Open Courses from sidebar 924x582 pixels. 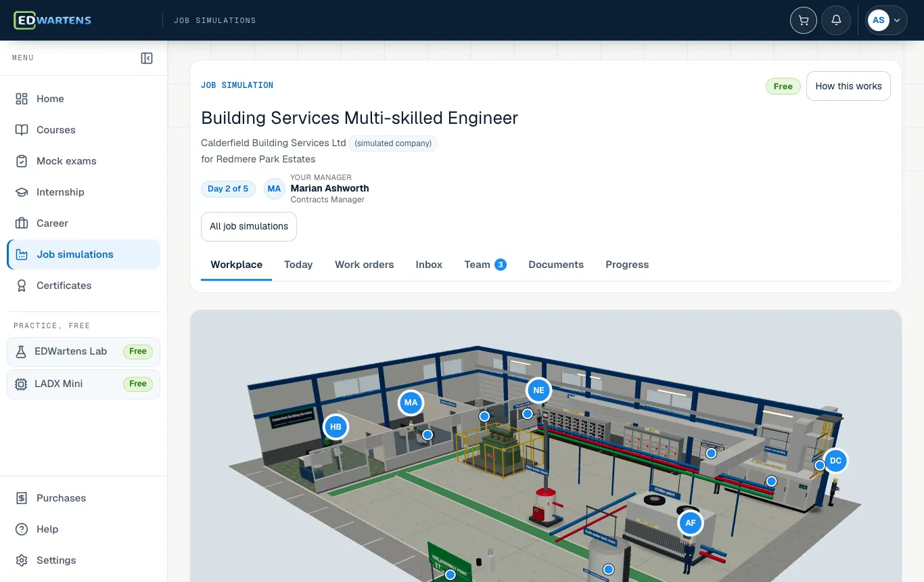(84, 130)
